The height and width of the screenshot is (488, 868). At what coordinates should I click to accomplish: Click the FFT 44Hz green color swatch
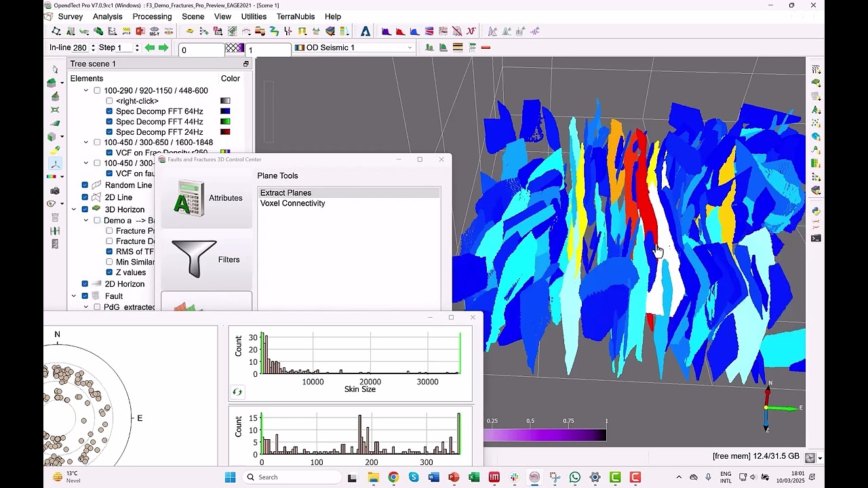coord(225,121)
